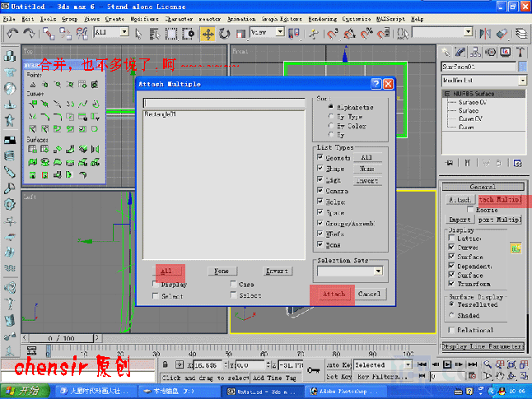Click Cancel in Attach Multiple dialog
Viewport: 532px width, 399px height.
[x=369, y=294]
